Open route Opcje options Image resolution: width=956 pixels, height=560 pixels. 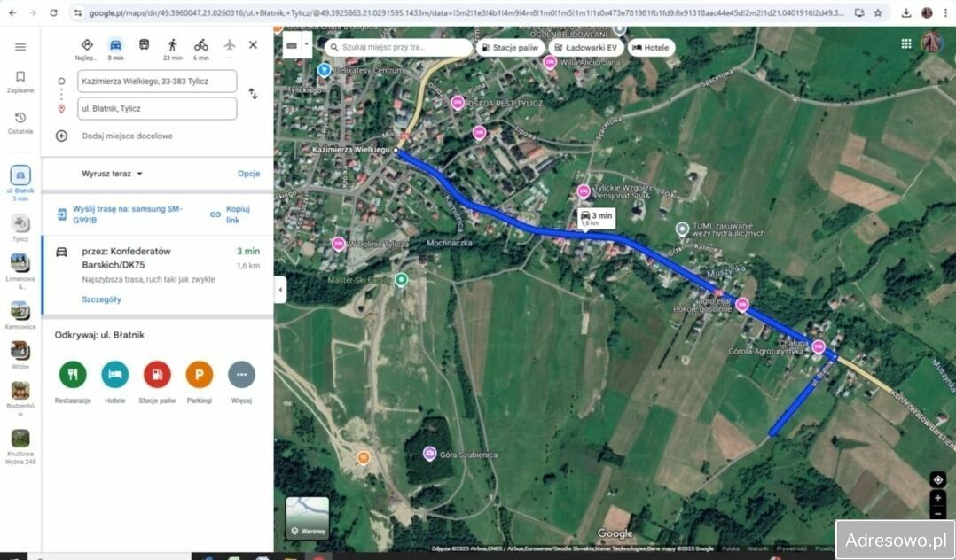point(248,174)
